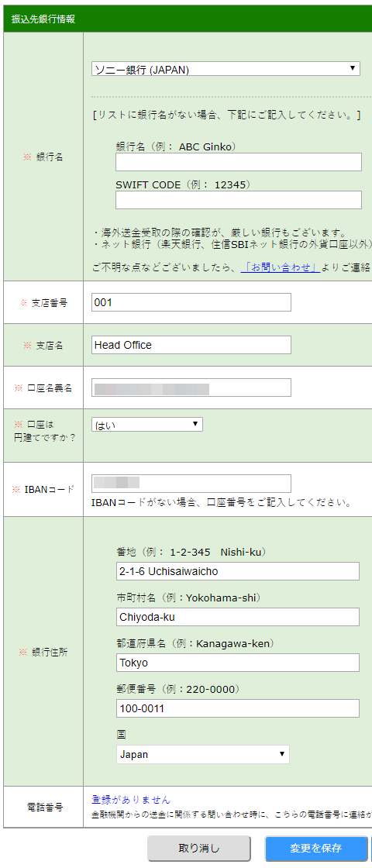
Task: Open the Japan country dropdown
Action: 202,755
